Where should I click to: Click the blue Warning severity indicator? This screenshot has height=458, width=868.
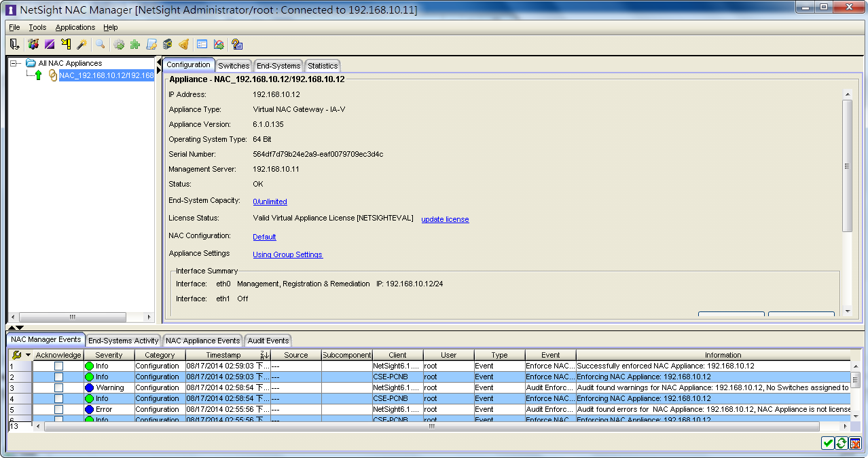coord(89,387)
